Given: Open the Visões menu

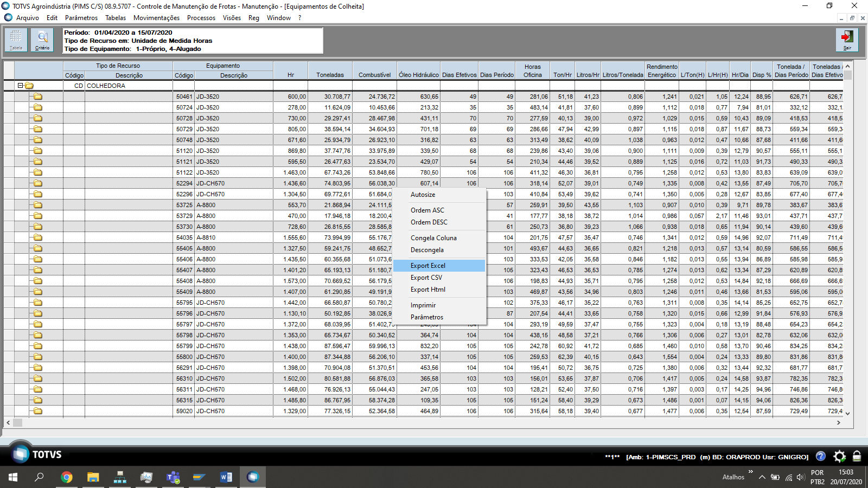Looking at the screenshot, I should (x=232, y=18).
